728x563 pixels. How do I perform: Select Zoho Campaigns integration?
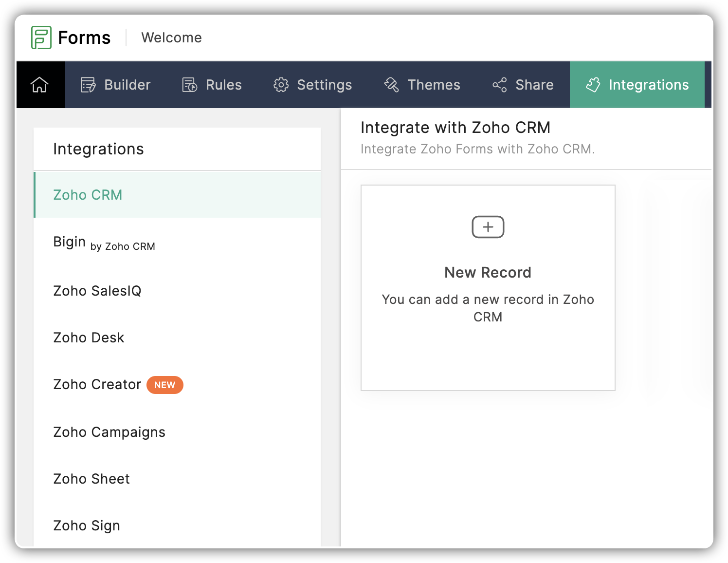point(109,432)
